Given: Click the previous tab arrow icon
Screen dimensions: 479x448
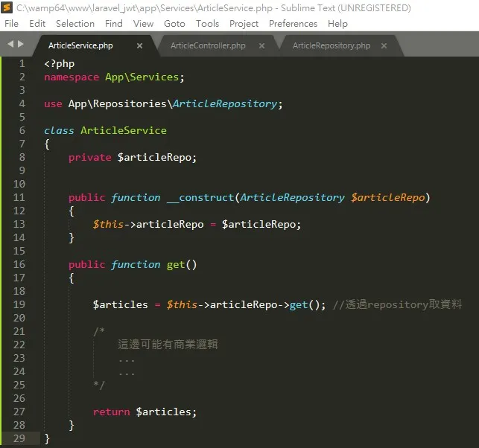Looking at the screenshot, I should pos(10,44).
